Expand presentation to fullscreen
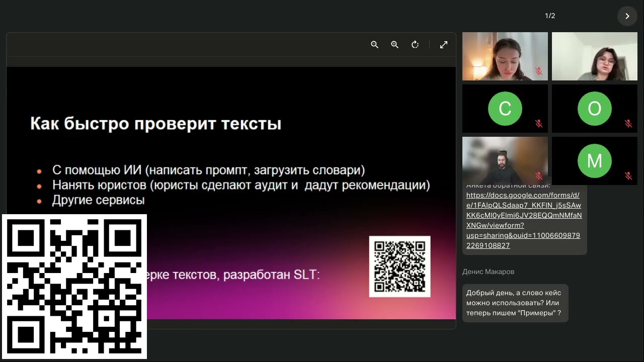The height and width of the screenshot is (362, 644). click(444, 45)
